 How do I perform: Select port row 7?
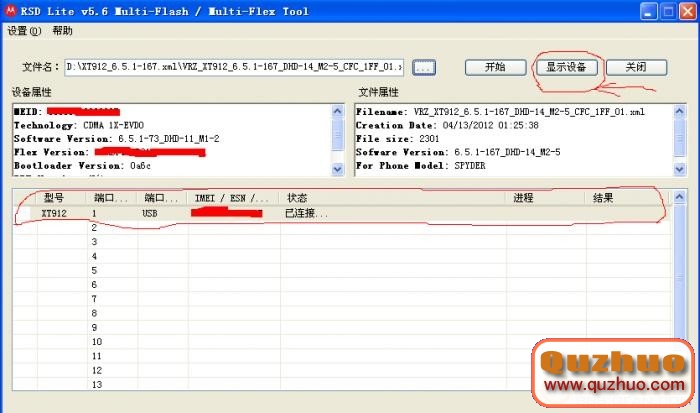(342, 299)
